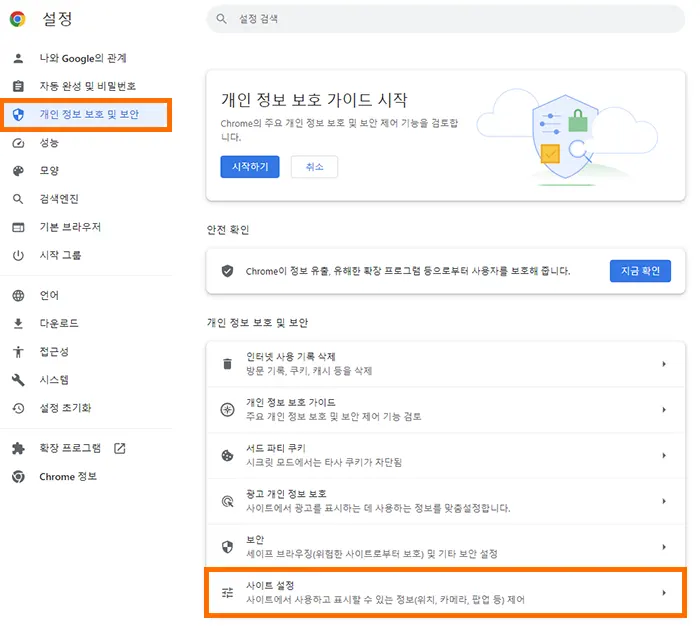Open 자동 완성 및 비밀번호 settings
Image resolution: width=700 pixels, height=635 pixels.
pos(88,86)
